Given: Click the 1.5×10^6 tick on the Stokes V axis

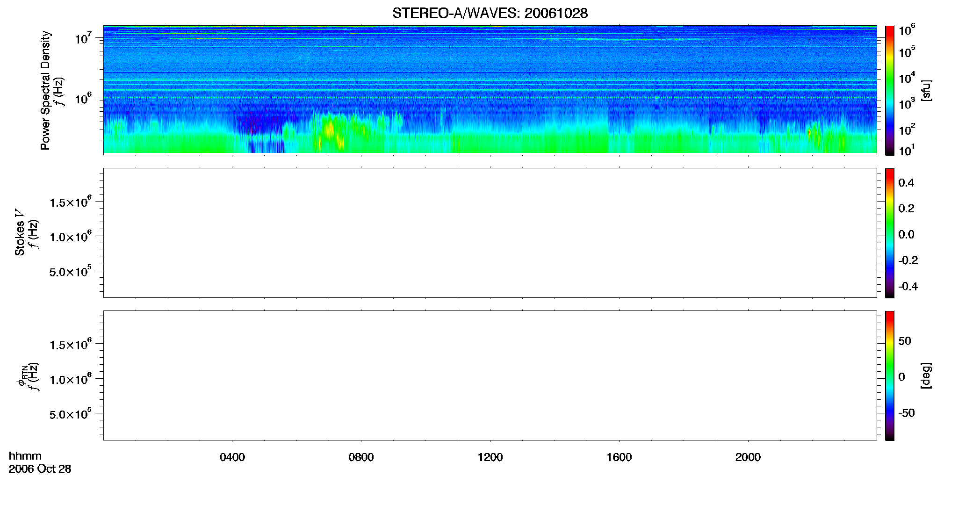Looking at the screenshot, I should pos(71,202).
